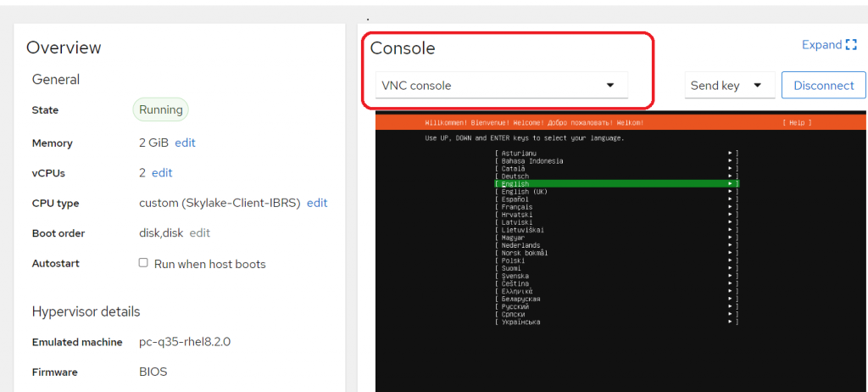
Task: Click the Expand console icon
Action: pos(850,45)
